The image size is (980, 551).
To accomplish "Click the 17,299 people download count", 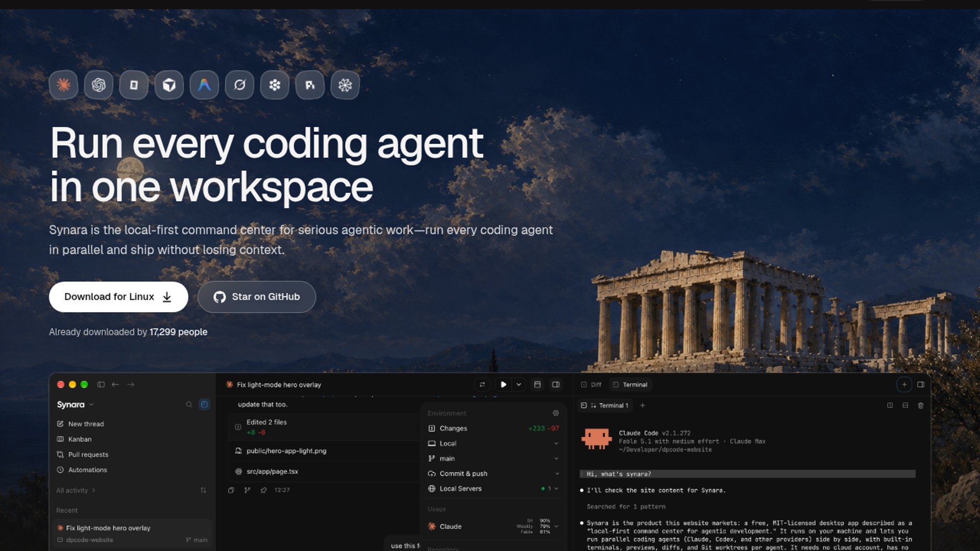I will 179,332.
